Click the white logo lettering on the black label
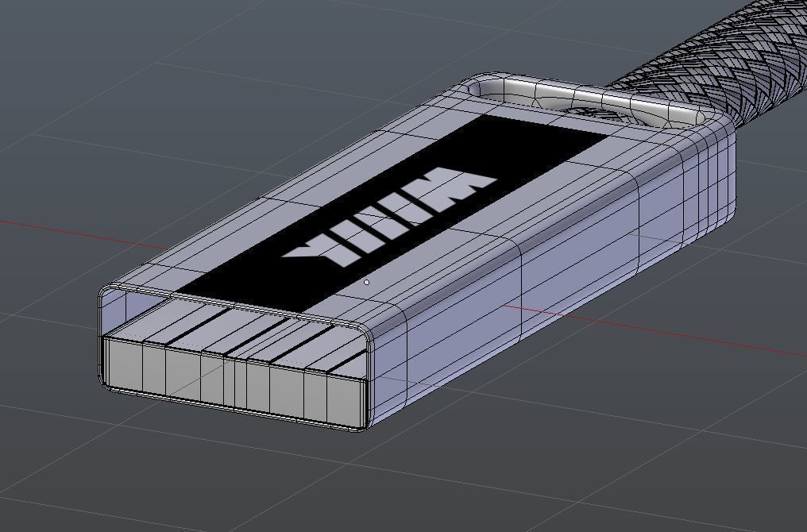 pos(390,217)
